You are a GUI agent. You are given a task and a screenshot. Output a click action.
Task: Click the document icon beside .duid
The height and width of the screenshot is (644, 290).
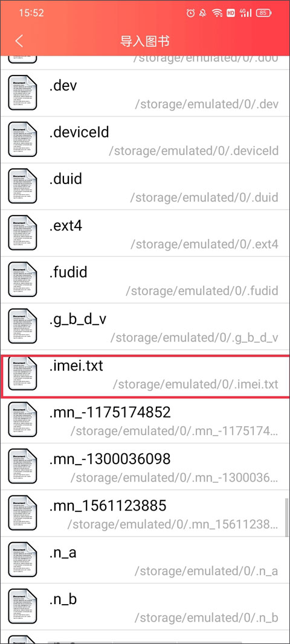[x=22, y=186]
